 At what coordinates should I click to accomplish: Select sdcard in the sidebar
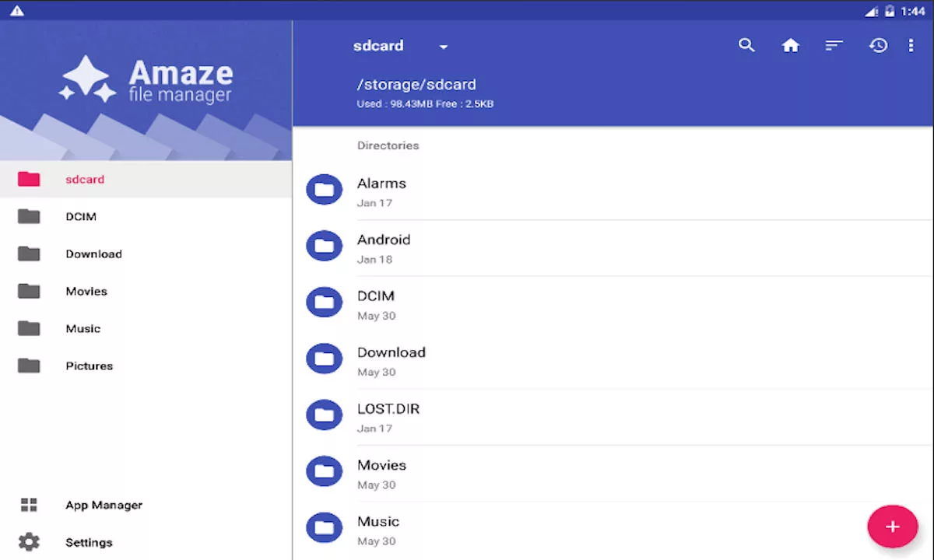coord(85,180)
